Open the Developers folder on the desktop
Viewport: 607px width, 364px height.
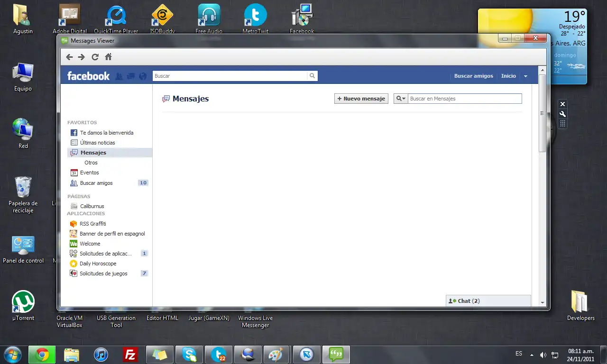click(x=580, y=306)
